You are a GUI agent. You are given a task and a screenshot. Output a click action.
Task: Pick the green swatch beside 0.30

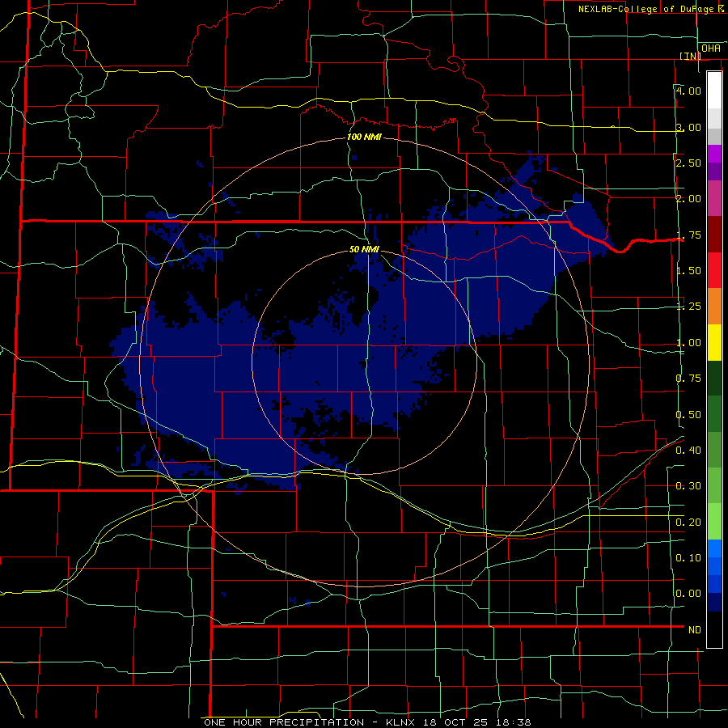pos(714,485)
